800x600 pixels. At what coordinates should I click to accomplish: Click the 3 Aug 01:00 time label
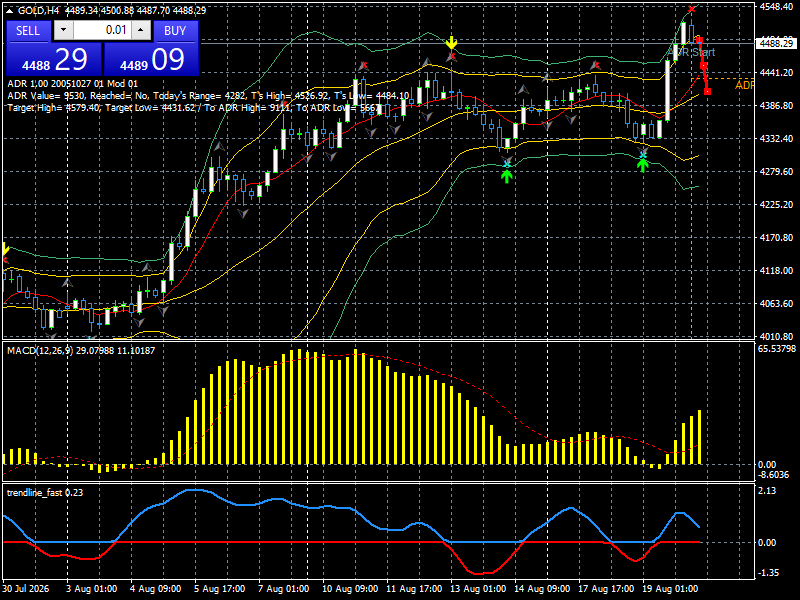[x=91, y=588]
